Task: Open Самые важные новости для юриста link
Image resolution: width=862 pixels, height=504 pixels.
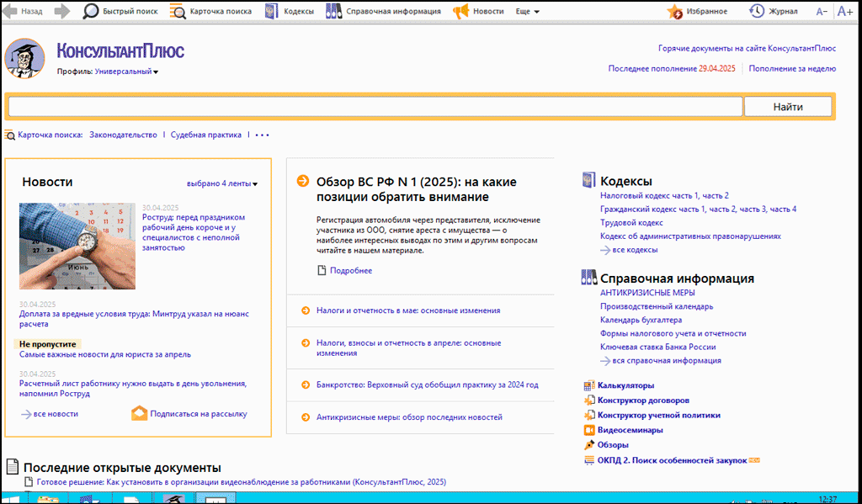Action: [105, 354]
